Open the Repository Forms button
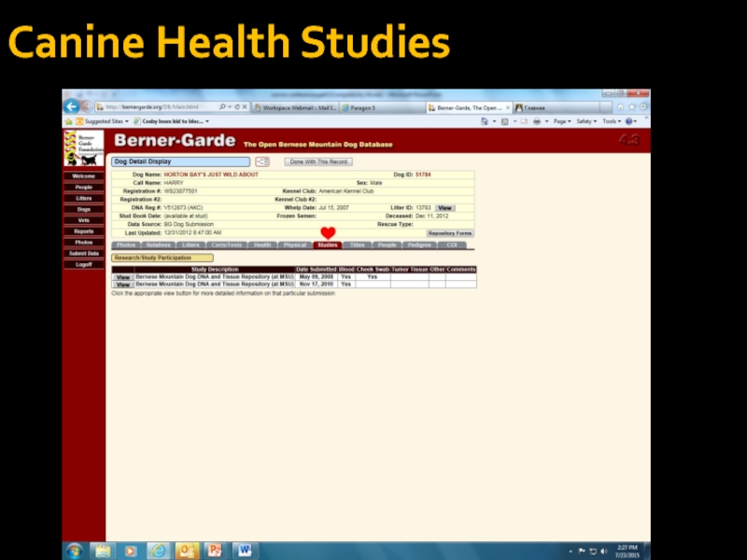 [450, 232]
